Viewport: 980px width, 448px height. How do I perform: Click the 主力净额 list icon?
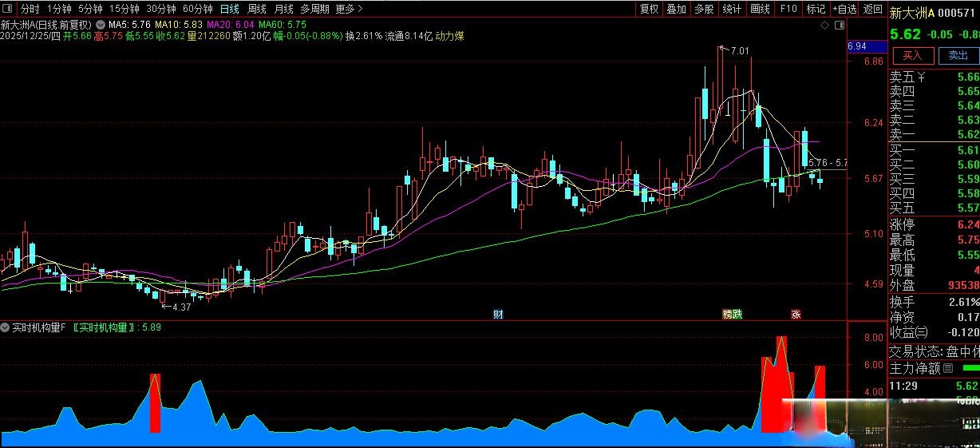tap(948, 368)
